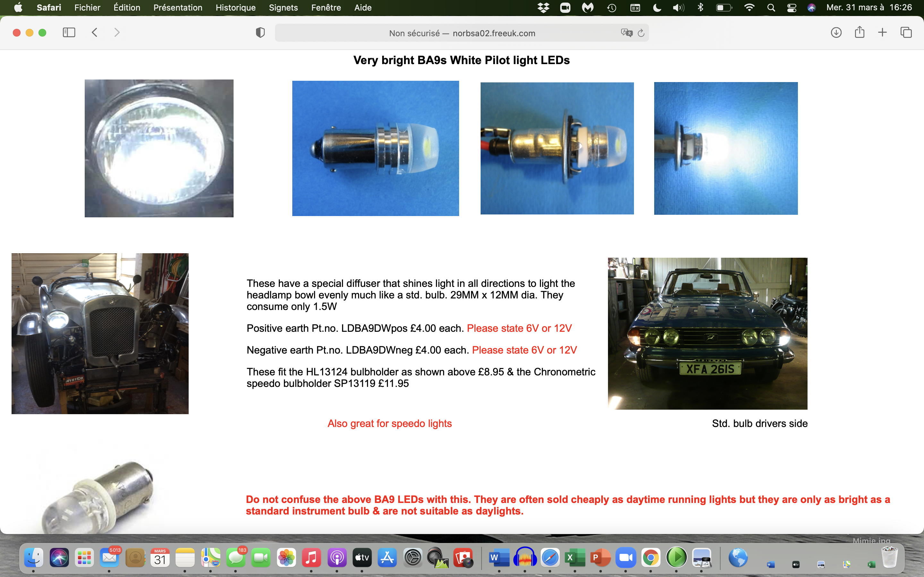
Task: Click the privacy report shield icon
Action: coord(260,33)
